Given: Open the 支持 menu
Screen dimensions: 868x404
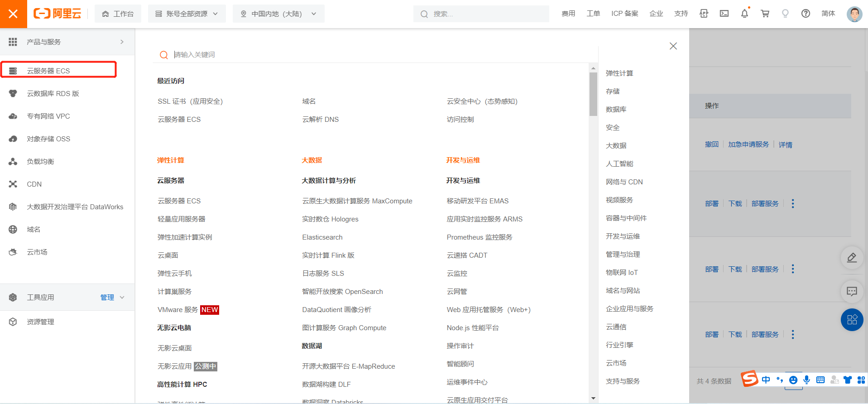Looking at the screenshot, I should [681, 14].
